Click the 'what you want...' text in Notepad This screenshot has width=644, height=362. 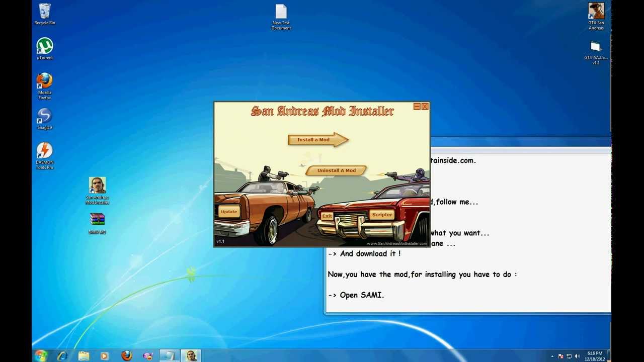point(460,233)
